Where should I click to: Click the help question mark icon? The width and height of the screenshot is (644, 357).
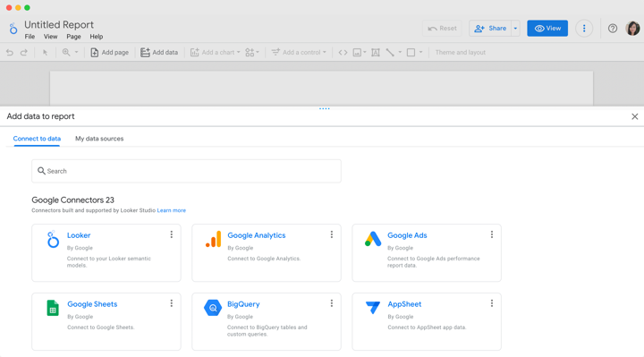pos(613,29)
